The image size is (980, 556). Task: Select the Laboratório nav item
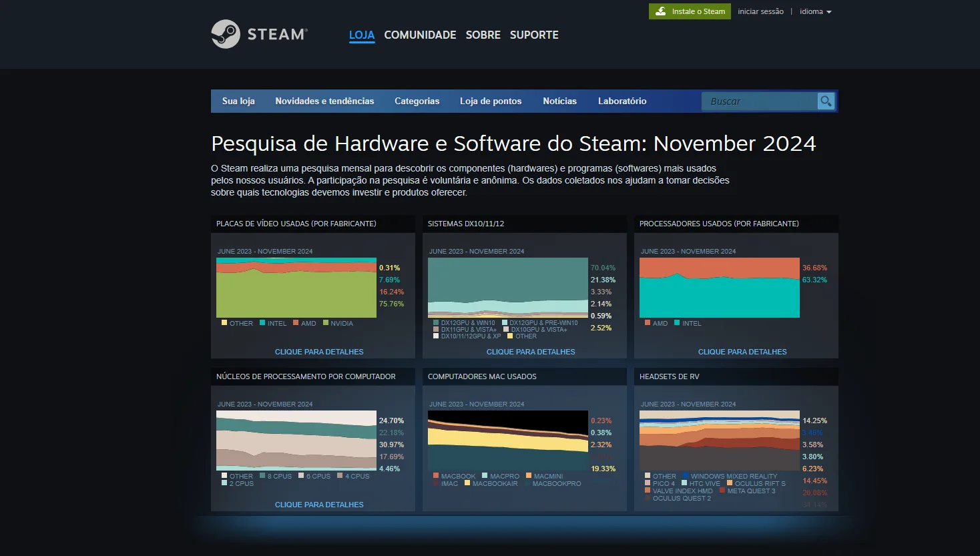(x=622, y=101)
